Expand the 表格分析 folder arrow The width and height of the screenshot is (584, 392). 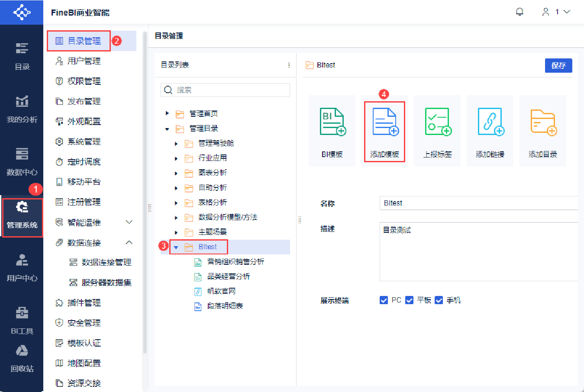click(176, 202)
